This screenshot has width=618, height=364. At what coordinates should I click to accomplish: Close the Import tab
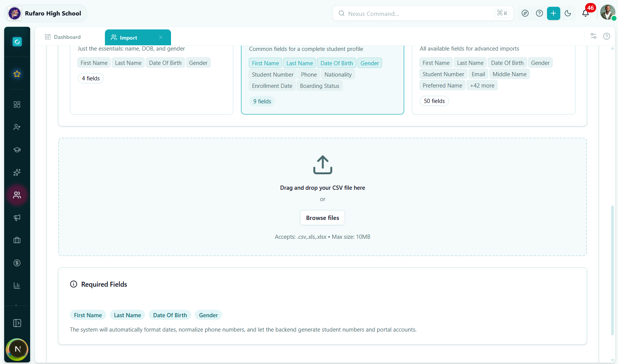point(161,37)
